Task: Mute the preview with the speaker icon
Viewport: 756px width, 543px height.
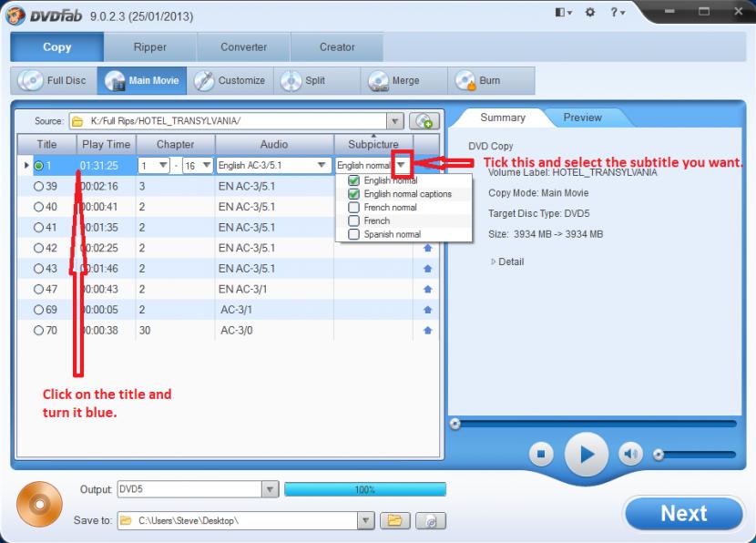Action: point(630,453)
